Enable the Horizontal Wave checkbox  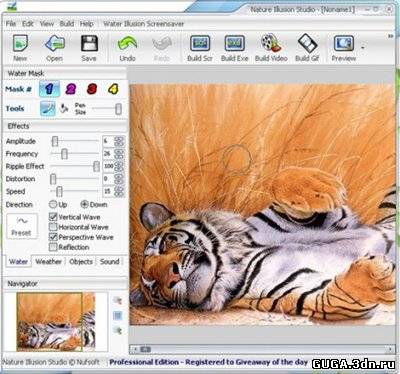pos(53,227)
